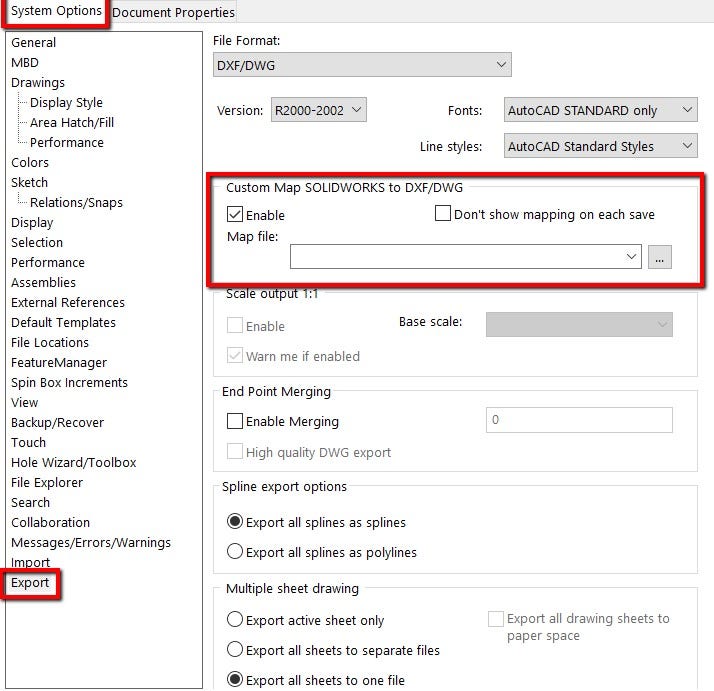Open the MBD options category
This screenshot has width=714, height=691.
click(x=25, y=62)
